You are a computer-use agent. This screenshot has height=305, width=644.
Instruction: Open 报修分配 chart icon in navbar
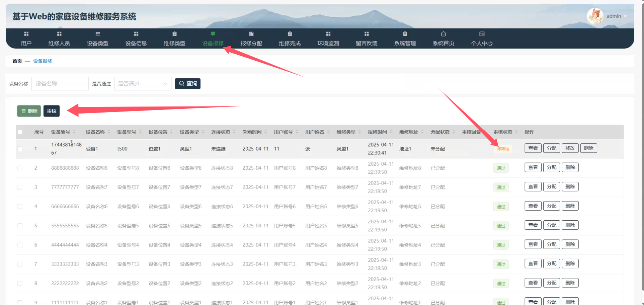coord(251,34)
